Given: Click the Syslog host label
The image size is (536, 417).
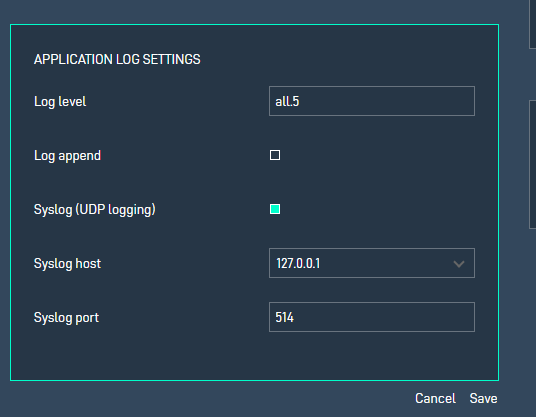Looking at the screenshot, I should coord(67,264).
